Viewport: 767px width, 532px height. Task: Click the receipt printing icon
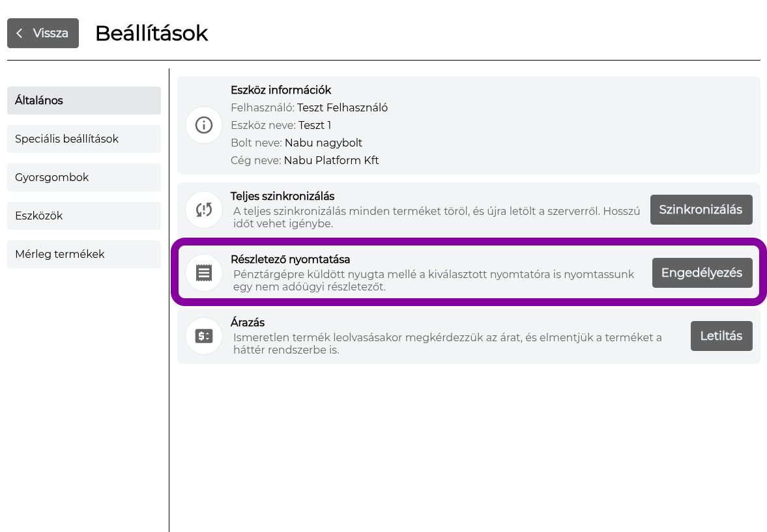pos(204,273)
